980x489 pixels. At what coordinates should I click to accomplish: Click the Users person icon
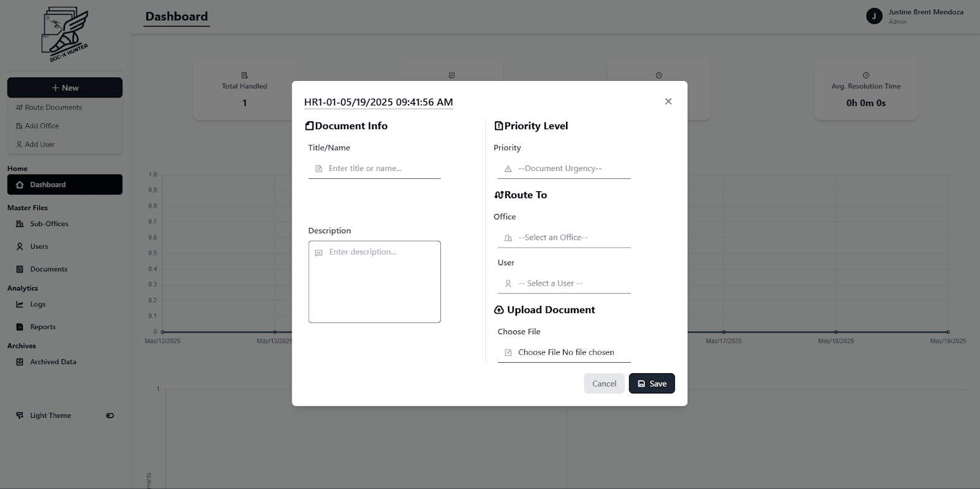click(x=20, y=246)
